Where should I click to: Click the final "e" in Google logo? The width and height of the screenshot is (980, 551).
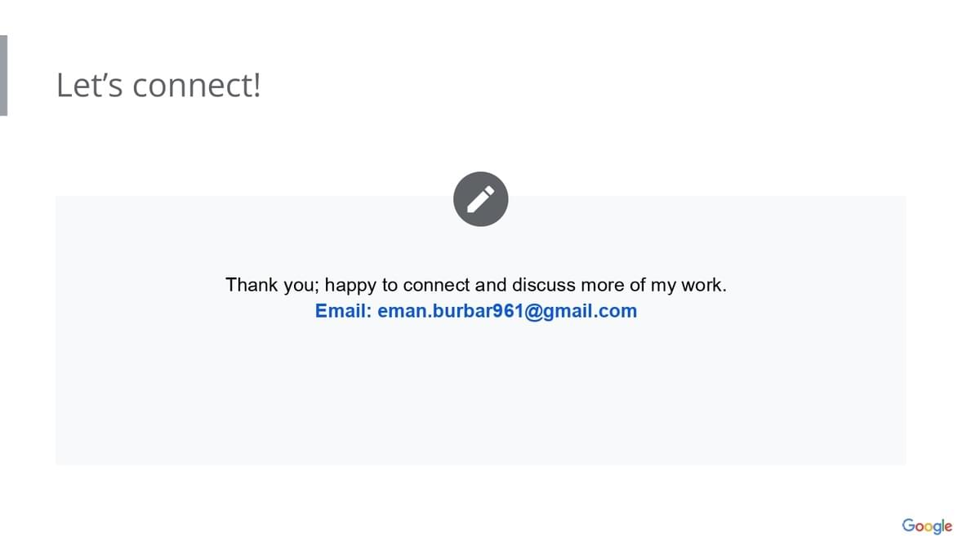pyautogui.click(x=947, y=527)
